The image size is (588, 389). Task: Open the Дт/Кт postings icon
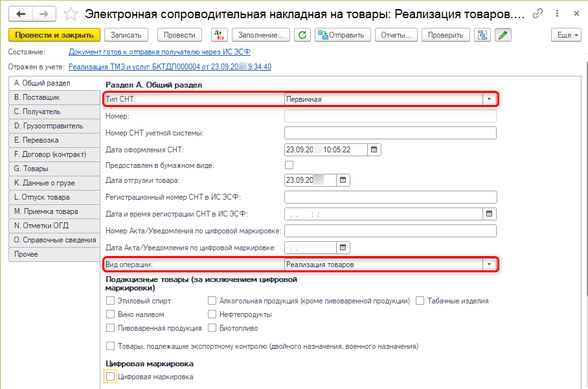[219, 35]
